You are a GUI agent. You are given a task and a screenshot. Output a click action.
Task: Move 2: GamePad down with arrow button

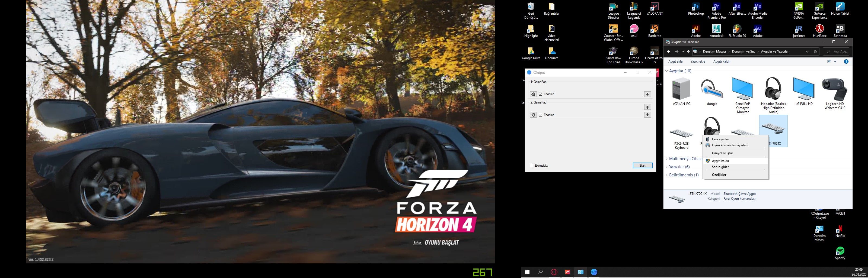point(647,115)
